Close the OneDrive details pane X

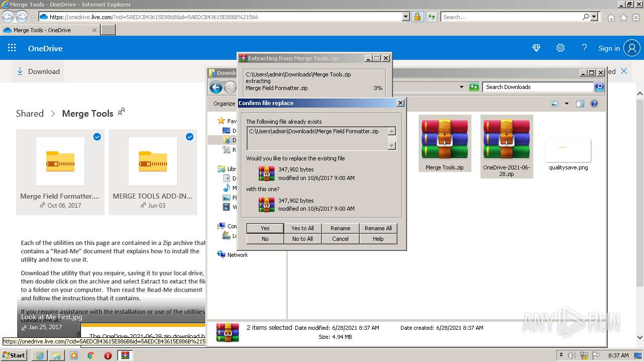point(624,71)
